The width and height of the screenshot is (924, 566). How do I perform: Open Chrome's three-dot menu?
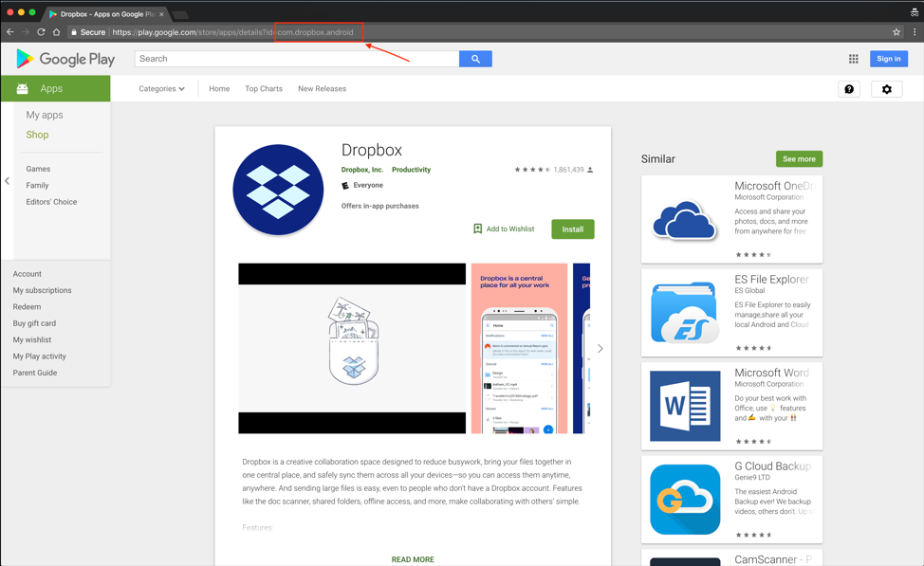(914, 32)
